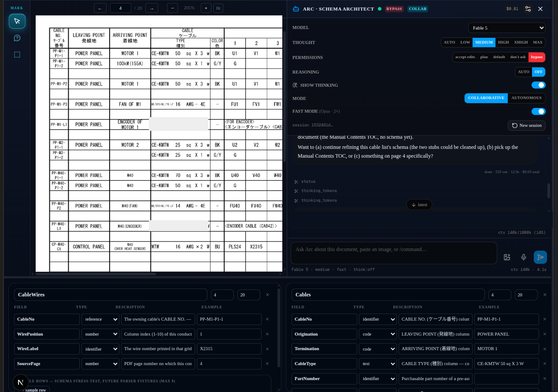Set thought level to MEDIUM
The width and height of the screenshot is (558, 392).
point(484,42)
